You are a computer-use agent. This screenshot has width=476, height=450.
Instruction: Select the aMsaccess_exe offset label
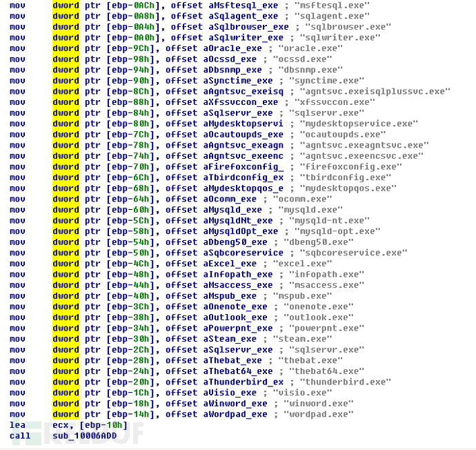[238, 286]
